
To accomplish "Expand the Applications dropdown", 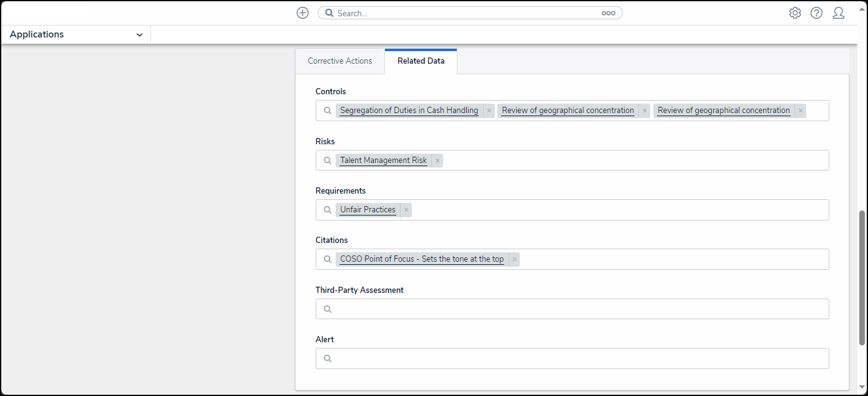I will (139, 35).
